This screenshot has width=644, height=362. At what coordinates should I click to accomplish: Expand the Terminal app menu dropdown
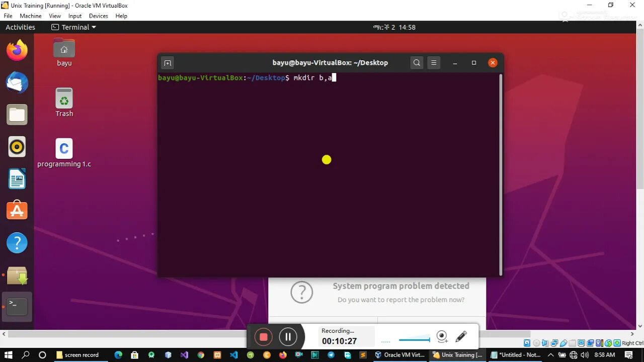point(74,27)
